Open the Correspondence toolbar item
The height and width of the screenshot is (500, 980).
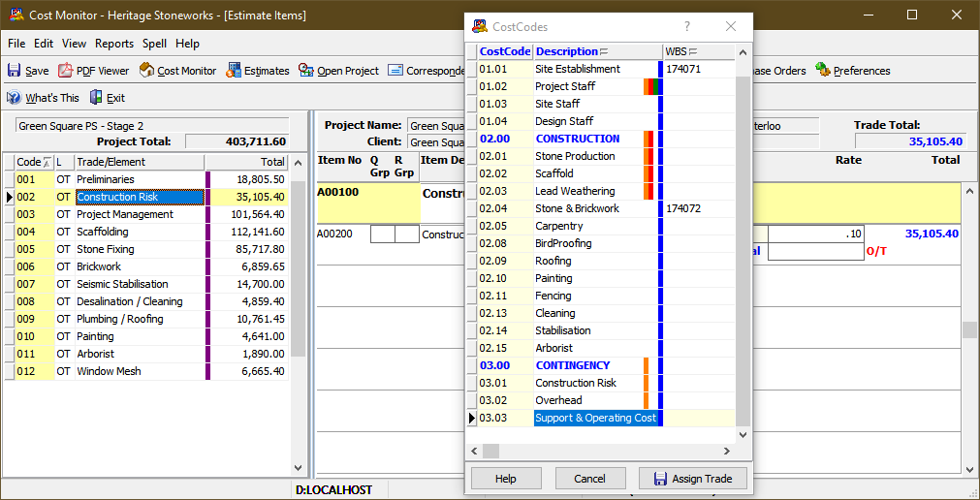(x=426, y=71)
